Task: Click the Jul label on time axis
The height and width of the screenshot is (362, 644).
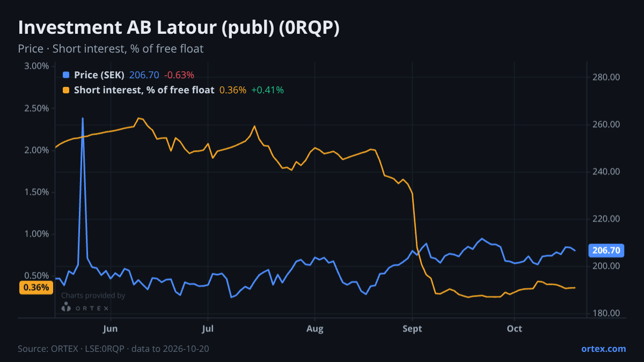Action: click(x=208, y=329)
